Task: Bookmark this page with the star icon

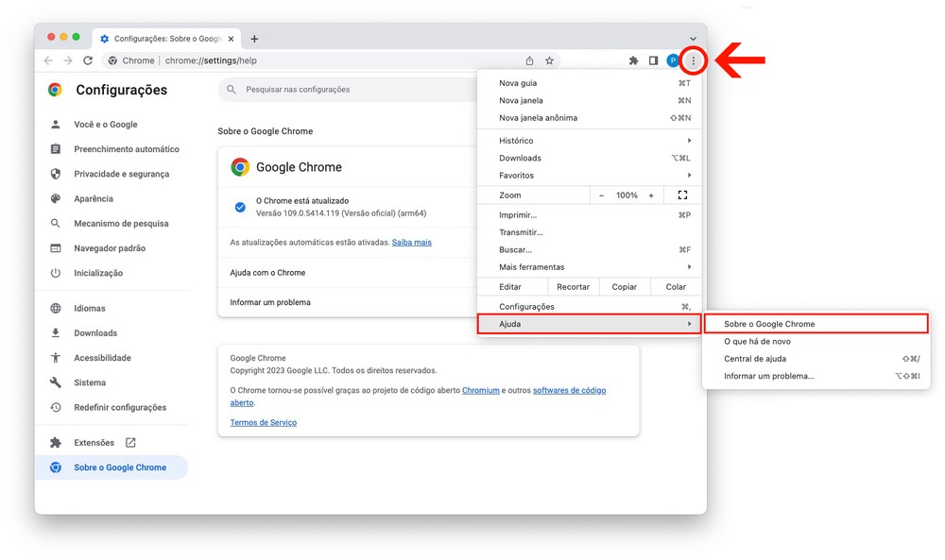Action: pyautogui.click(x=549, y=60)
